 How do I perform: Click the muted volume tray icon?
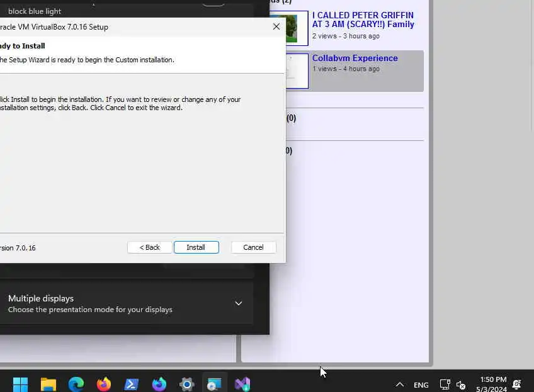[x=461, y=385]
